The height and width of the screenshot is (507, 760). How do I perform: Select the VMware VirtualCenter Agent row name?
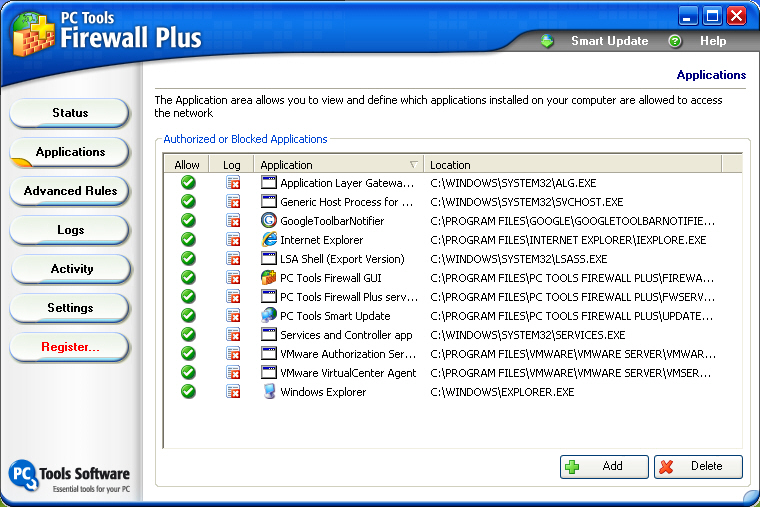[348, 373]
